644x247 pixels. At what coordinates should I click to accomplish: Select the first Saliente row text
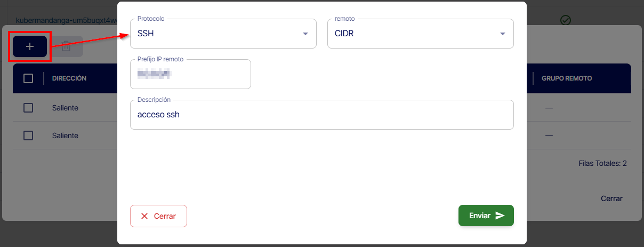[65, 108]
